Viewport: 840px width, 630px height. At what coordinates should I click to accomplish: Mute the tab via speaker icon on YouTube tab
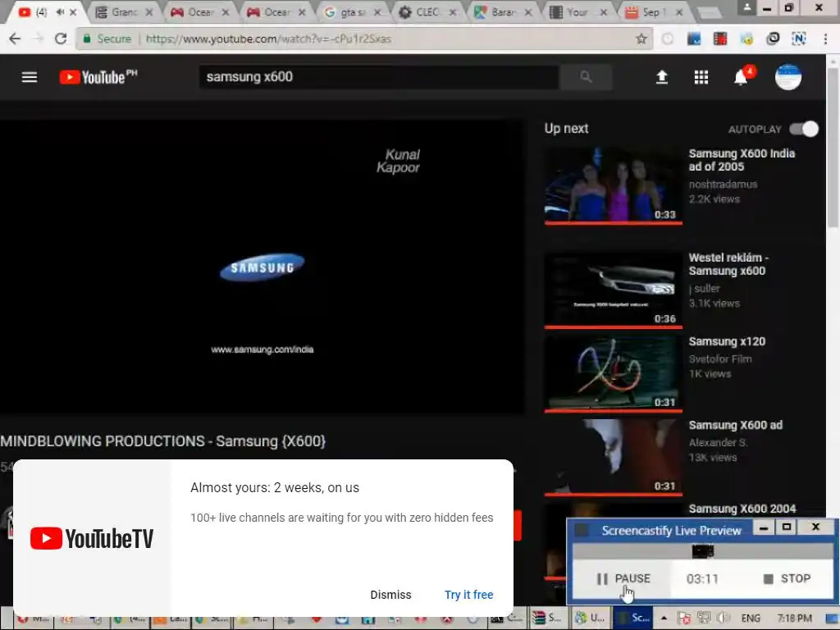[x=60, y=11]
